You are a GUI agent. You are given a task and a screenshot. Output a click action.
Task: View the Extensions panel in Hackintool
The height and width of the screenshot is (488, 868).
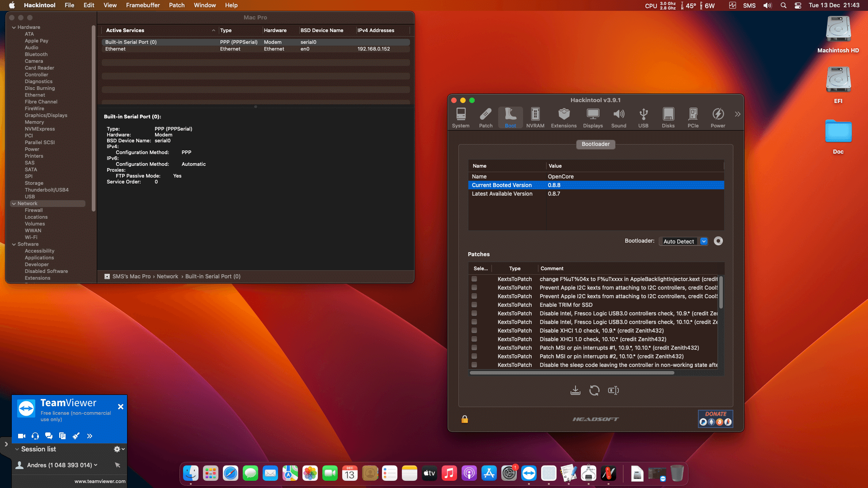pyautogui.click(x=563, y=117)
